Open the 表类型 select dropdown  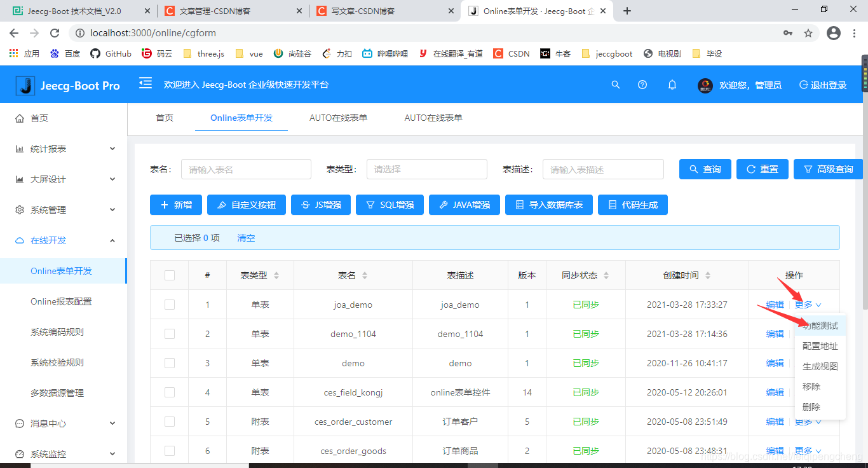tap(426, 169)
